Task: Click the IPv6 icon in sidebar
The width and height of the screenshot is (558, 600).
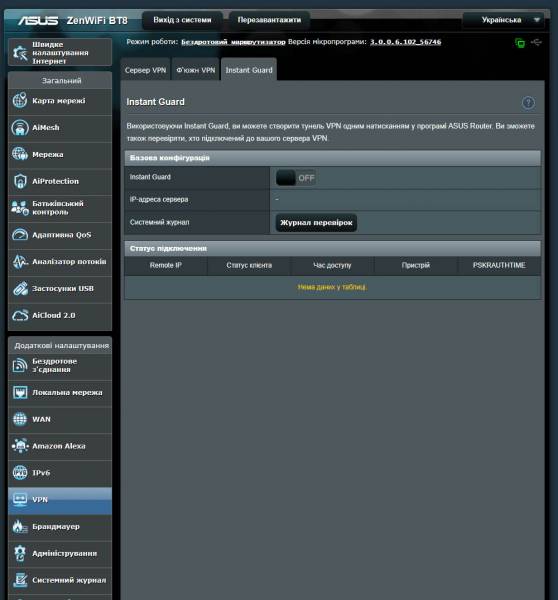Action: pos(20,473)
